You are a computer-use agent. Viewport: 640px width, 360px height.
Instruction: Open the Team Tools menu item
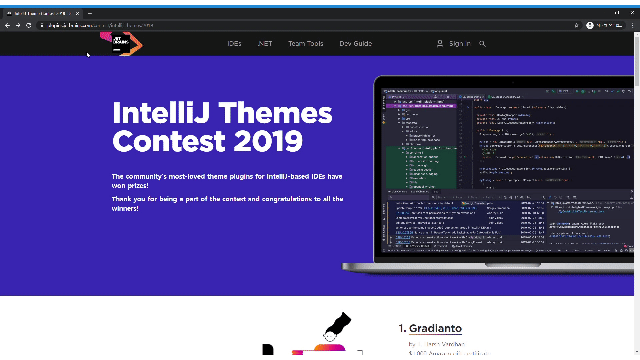click(305, 43)
